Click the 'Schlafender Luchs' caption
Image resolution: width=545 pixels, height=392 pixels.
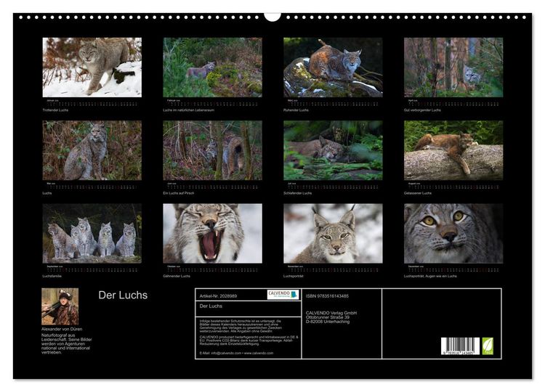tap(297, 193)
